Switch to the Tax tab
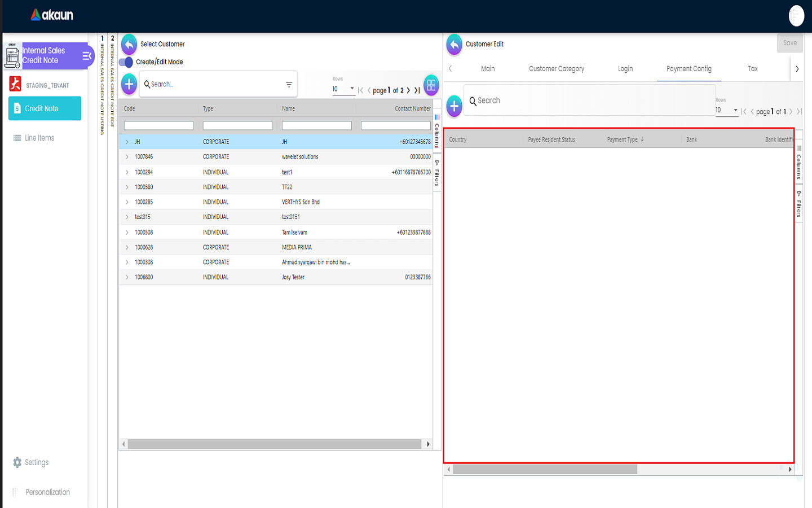This screenshot has height=508, width=812. pos(752,69)
